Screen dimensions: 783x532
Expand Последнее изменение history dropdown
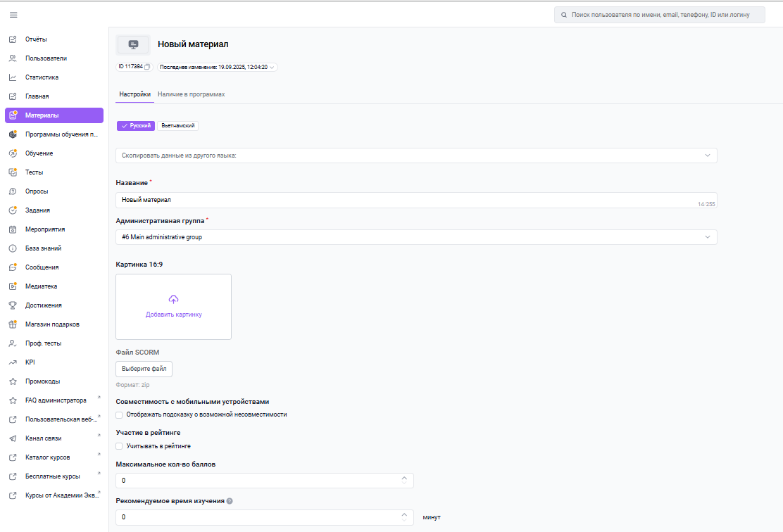[217, 67]
